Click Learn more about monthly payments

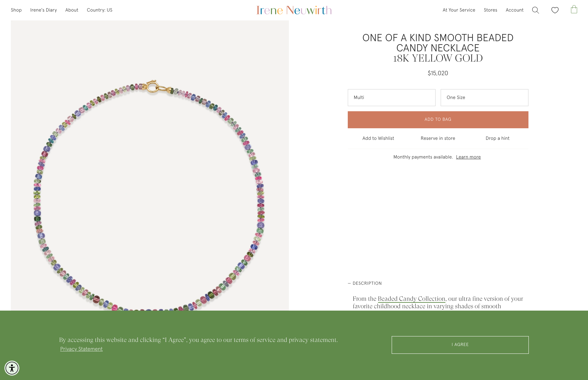[x=468, y=157]
